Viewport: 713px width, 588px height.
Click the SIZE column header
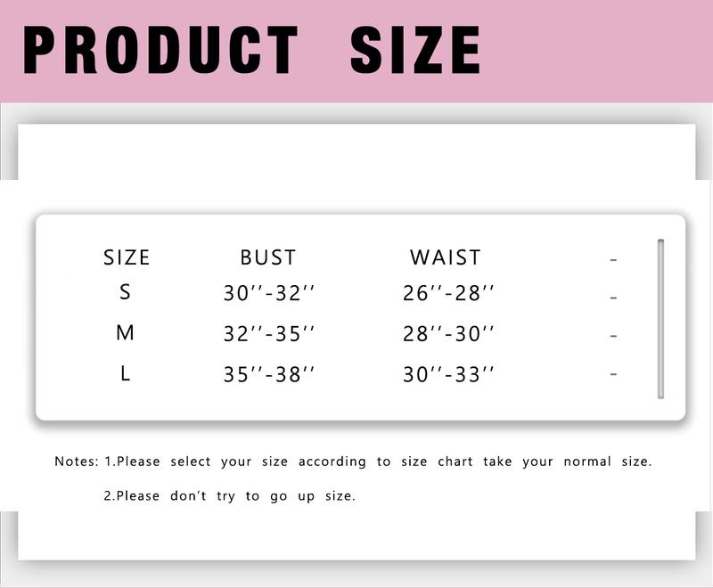coord(127,257)
